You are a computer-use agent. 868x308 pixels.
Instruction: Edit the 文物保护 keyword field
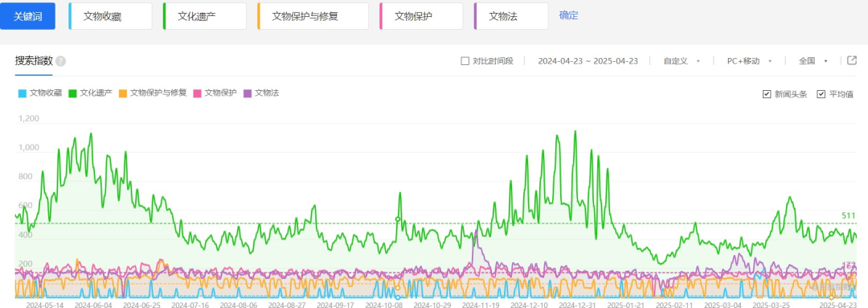tap(421, 16)
